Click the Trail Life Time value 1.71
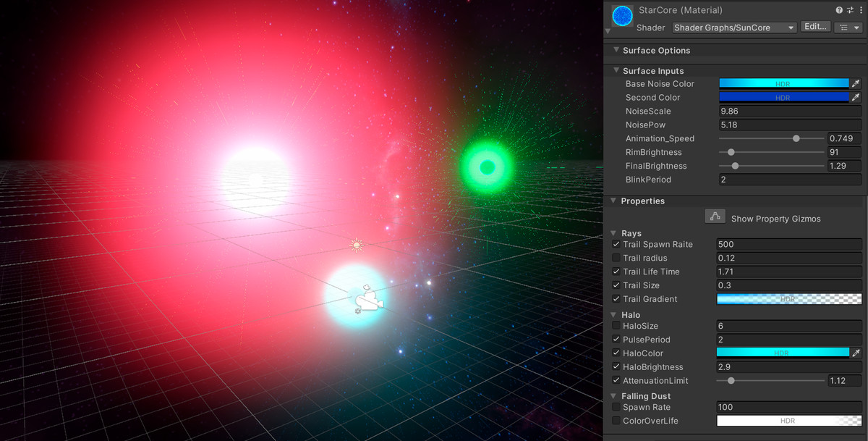 789,272
